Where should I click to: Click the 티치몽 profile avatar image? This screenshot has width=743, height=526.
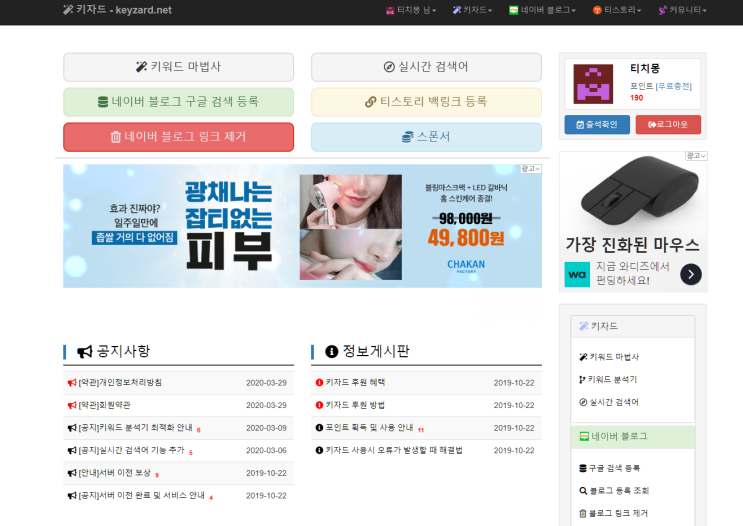click(593, 84)
